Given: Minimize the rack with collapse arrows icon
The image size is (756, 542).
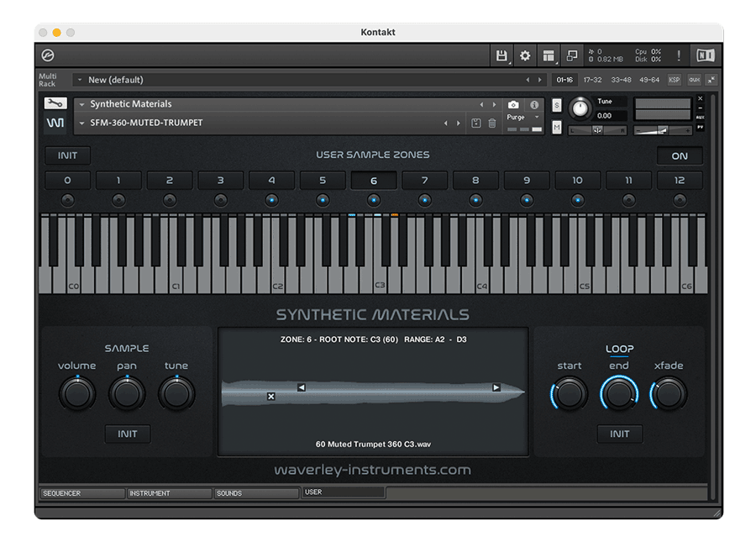Looking at the screenshot, I should coord(711,80).
